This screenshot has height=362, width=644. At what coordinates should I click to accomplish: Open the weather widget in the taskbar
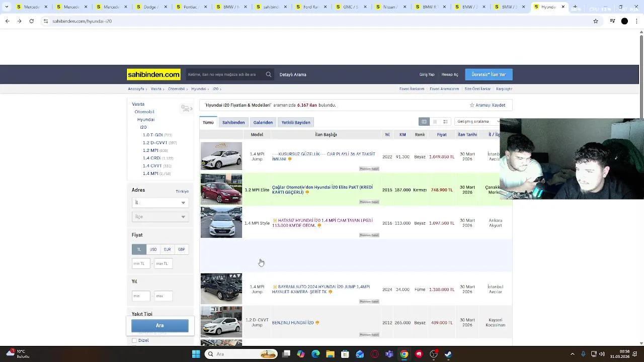18,354
